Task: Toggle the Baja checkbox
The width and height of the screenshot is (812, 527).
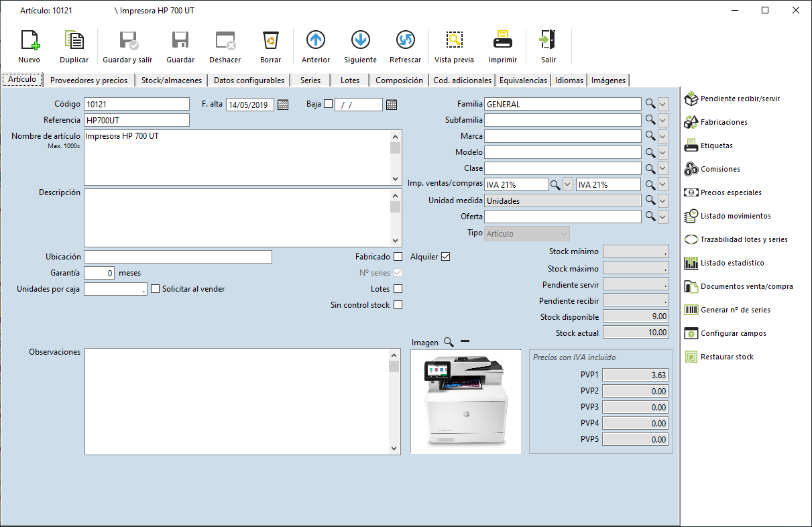Action: pyautogui.click(x=328, y=104)
